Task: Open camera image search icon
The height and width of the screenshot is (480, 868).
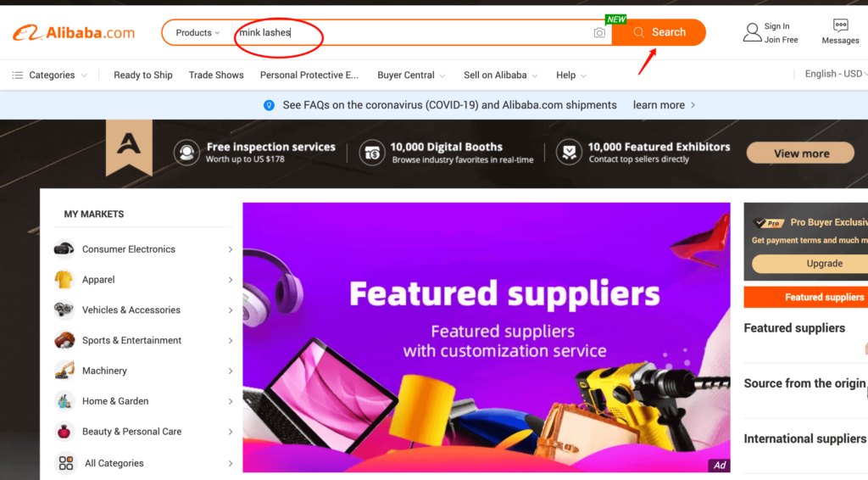Action: 599,33
